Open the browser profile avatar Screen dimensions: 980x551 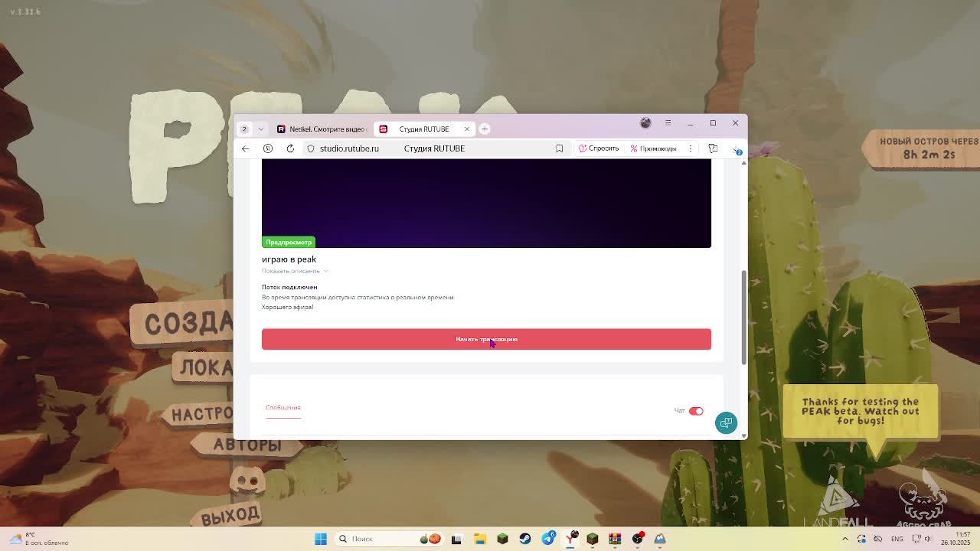point(645,122)
